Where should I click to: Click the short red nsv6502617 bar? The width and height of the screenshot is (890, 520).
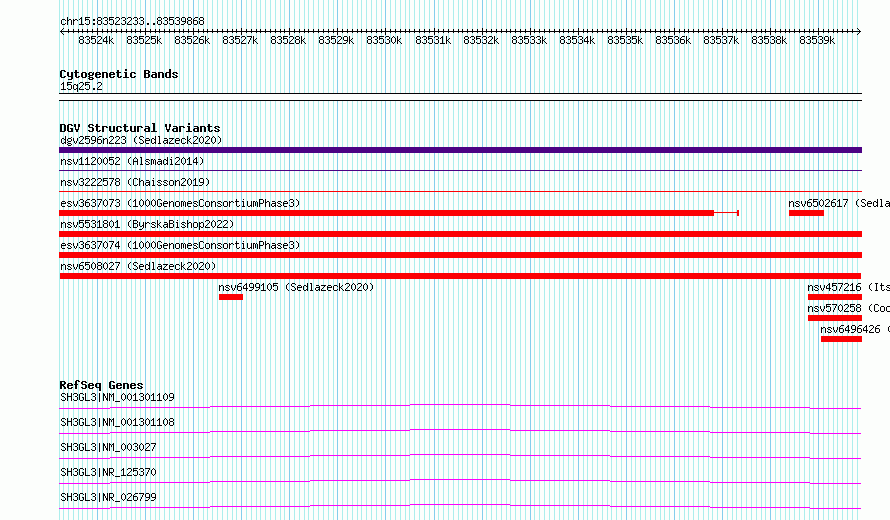[x=806, y=213]
